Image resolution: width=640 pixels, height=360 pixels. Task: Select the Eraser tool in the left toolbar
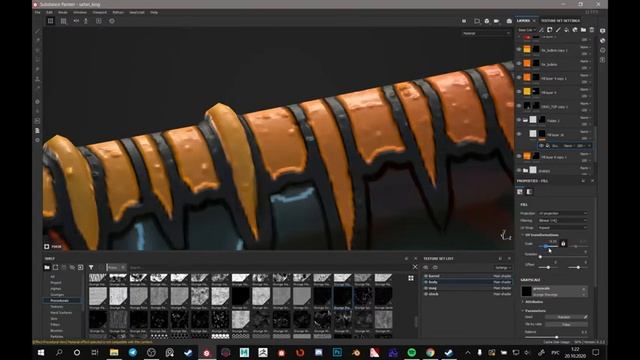38,40
